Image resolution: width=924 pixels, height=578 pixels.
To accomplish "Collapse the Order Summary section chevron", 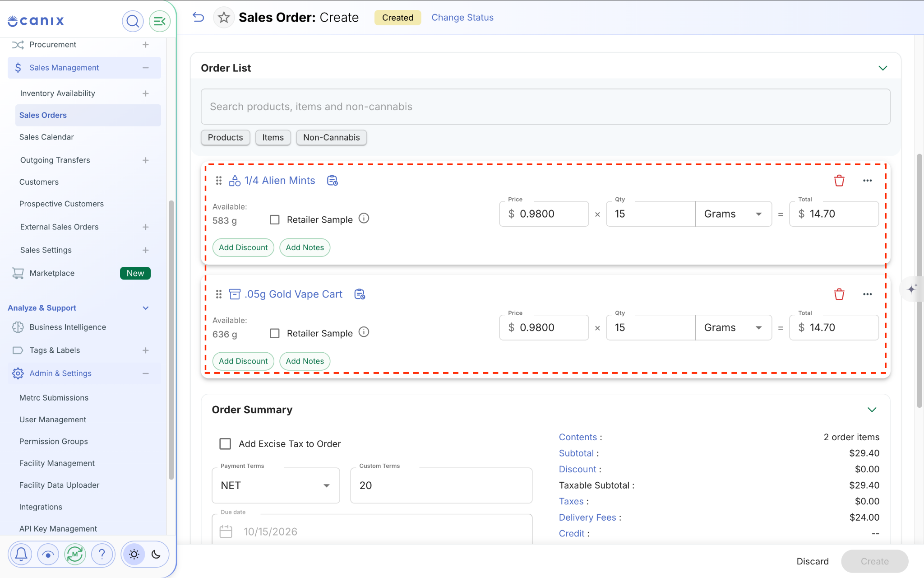I will [872, 410].
